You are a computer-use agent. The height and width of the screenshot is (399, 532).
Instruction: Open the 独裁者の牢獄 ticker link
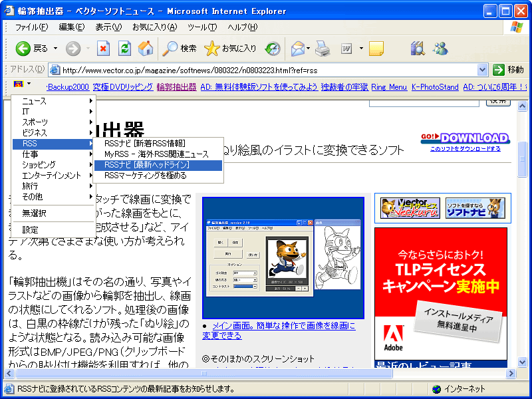coord(344,87)
